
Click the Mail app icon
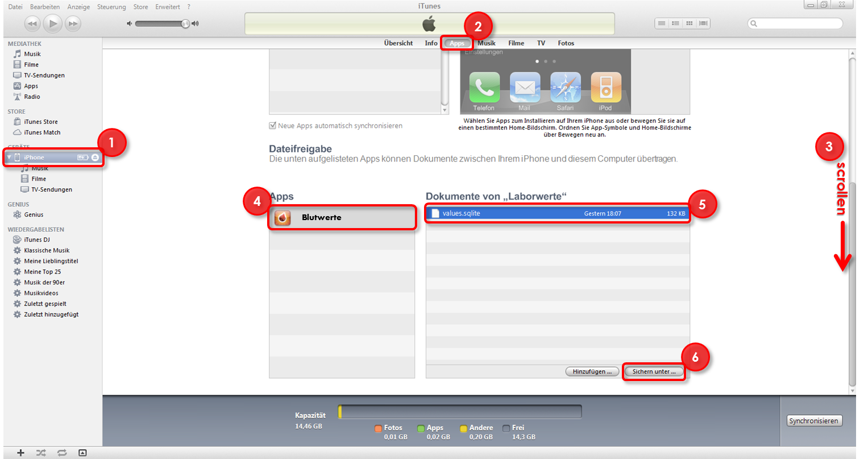525,88
